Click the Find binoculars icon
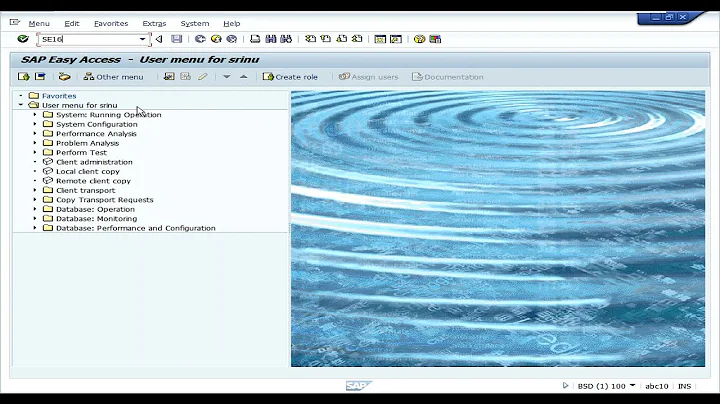Screen dimensions: 720x404 point(270,39)
